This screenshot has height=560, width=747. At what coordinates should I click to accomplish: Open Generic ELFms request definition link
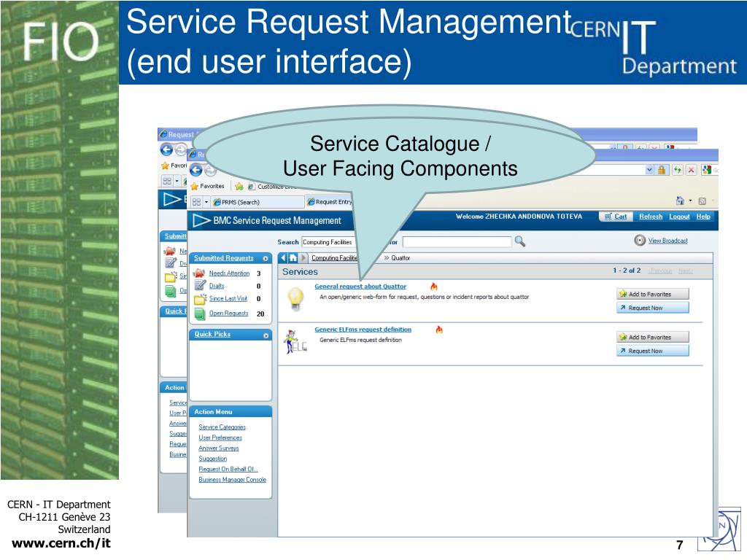363,330
